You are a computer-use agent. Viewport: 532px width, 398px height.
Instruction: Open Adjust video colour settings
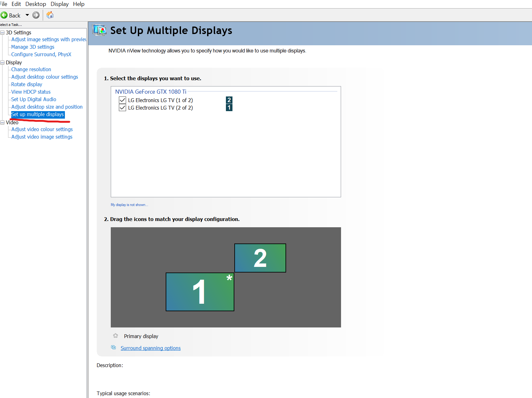pyautogui.click(x=42, y=129)
